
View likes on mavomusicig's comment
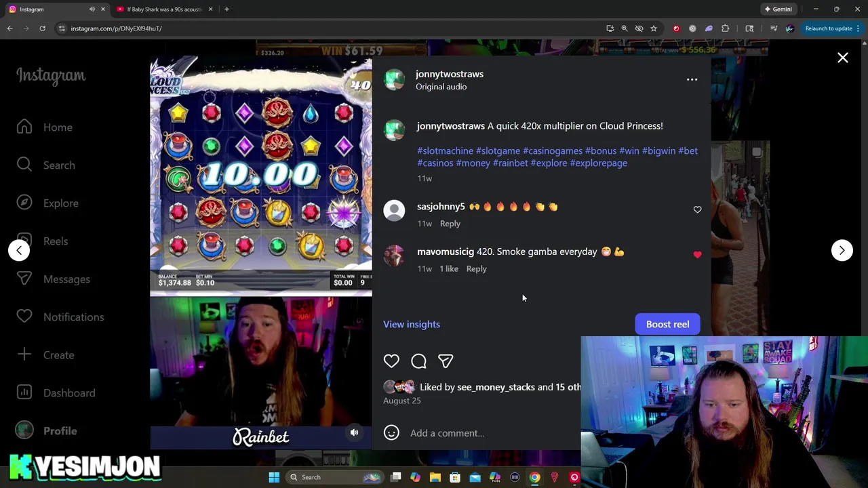(449, 269)
